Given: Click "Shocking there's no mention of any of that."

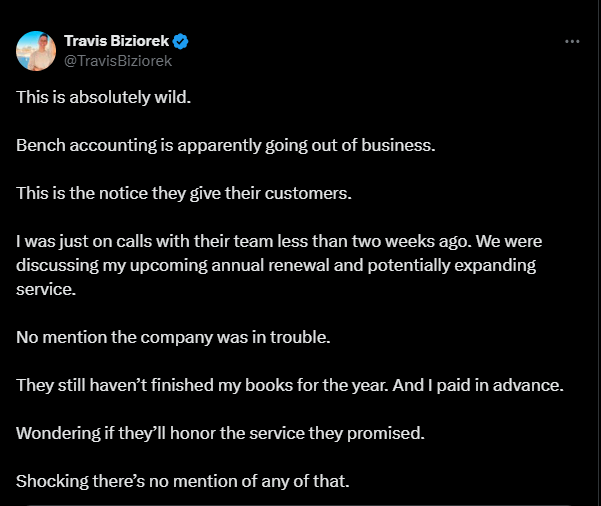Looking at the screenshot, I should click(183, 481).
